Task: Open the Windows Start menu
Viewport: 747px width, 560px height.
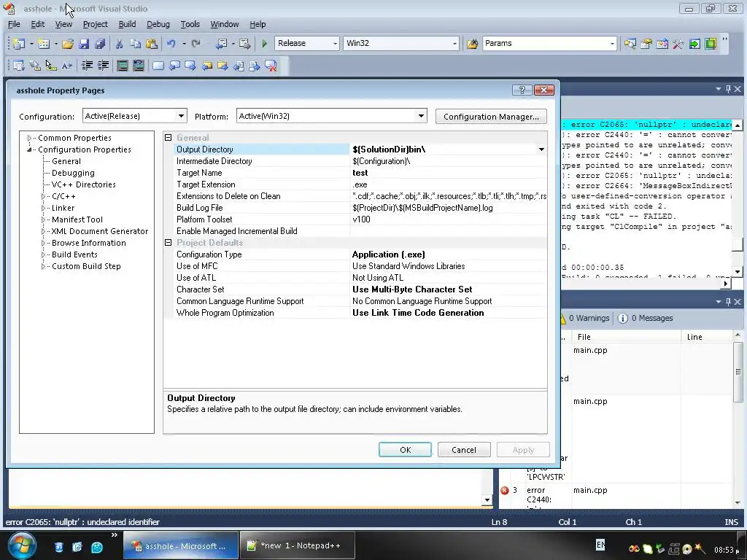Action: (x=22, y=545)
